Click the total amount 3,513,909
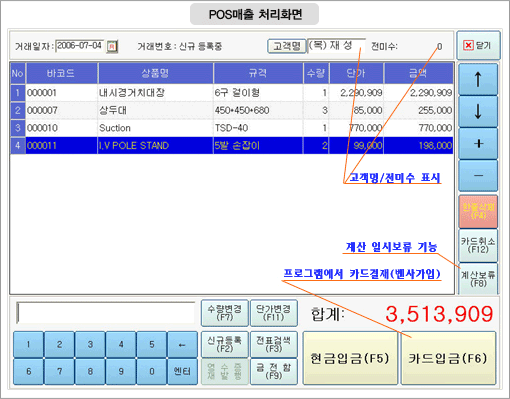Image resolution: width=510 pixels, height=399 pixels. (439, 314)
